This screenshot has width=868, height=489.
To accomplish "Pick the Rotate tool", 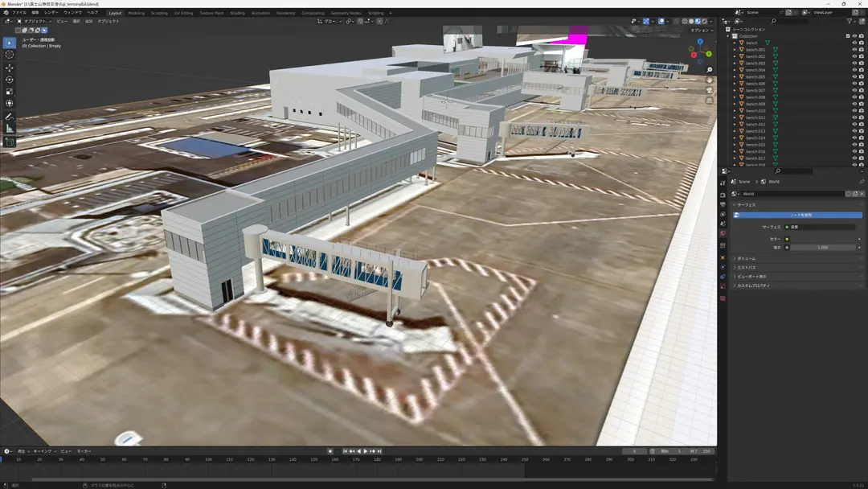I will pos(10,80).
